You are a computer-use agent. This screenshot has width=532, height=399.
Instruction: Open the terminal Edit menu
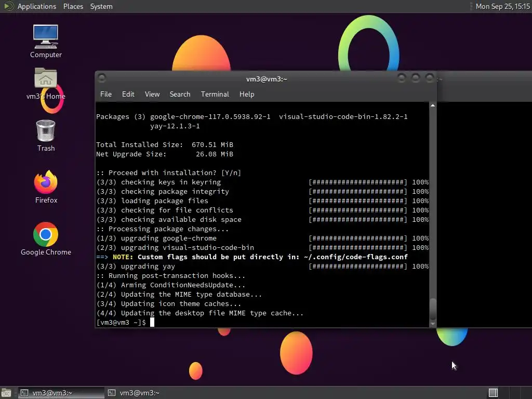(x=128, y=95)
